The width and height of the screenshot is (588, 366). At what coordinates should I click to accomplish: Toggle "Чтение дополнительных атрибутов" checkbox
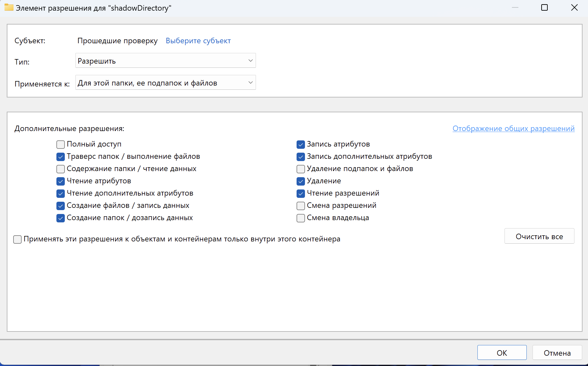point(61,193)
